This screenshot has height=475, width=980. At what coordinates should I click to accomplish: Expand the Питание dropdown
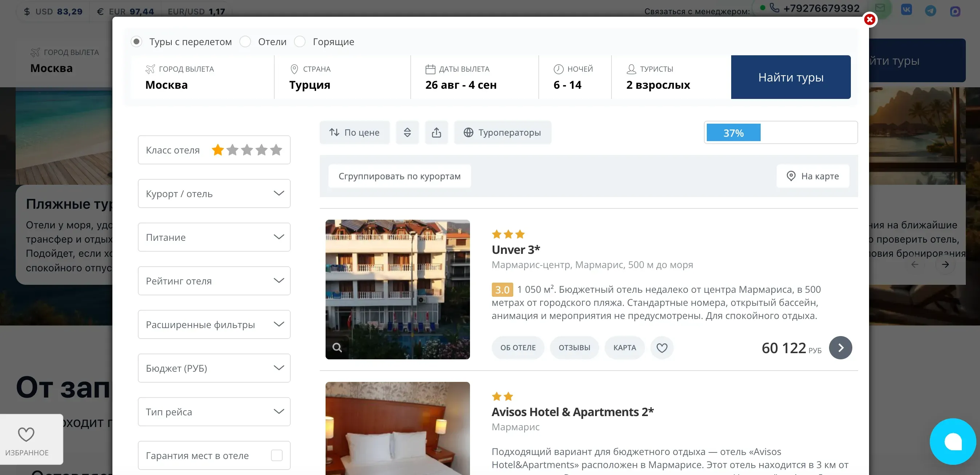coord(214,237)
